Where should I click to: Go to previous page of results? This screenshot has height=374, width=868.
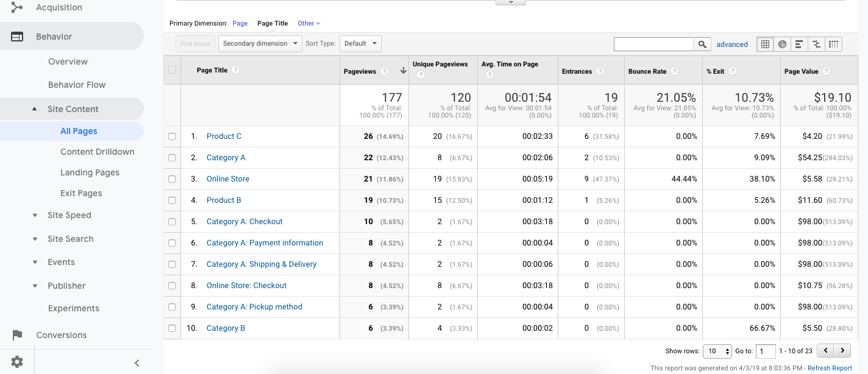[825, 351]
